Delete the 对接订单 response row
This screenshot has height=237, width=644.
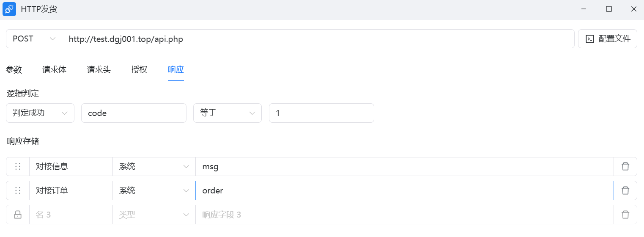625,190
